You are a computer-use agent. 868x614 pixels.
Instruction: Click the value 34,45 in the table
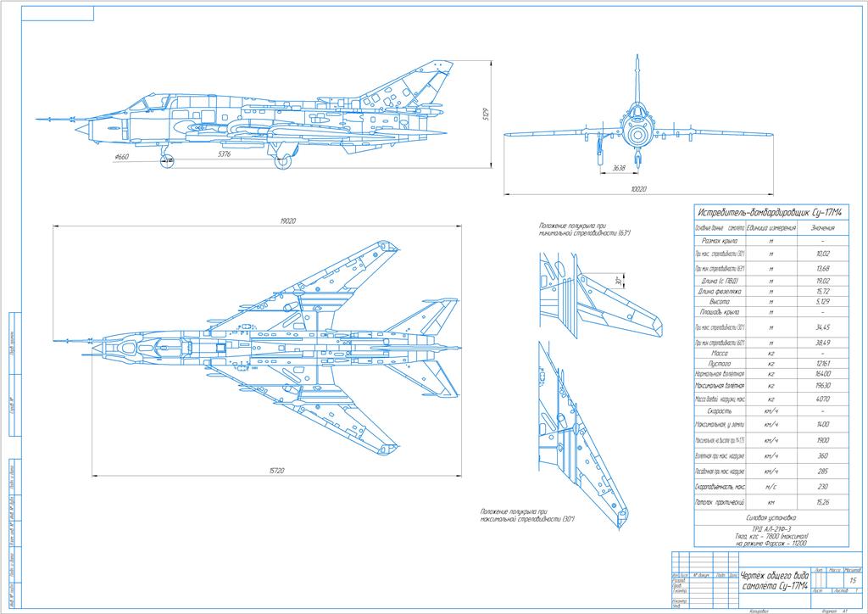[823, 327]
